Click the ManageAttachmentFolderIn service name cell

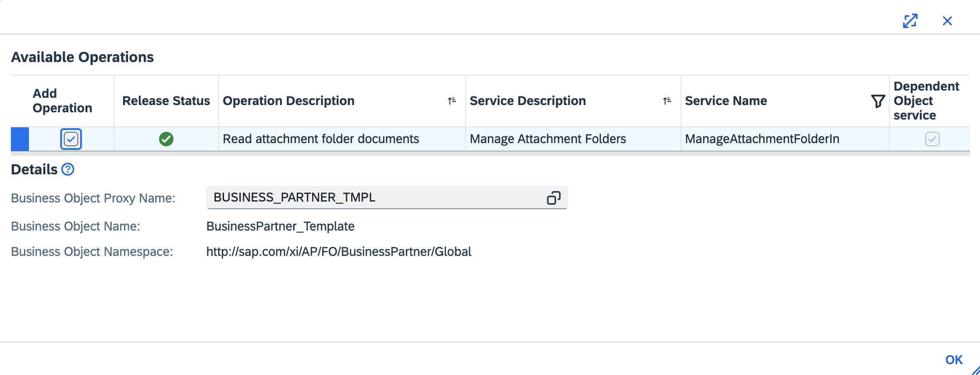coord(762,139)
